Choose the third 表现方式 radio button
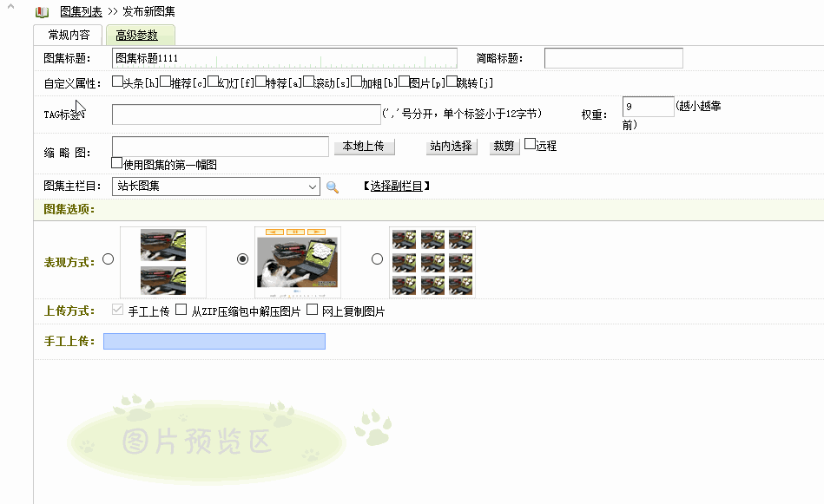This screenshot has width=824, height=504. [x=377, y=259]
